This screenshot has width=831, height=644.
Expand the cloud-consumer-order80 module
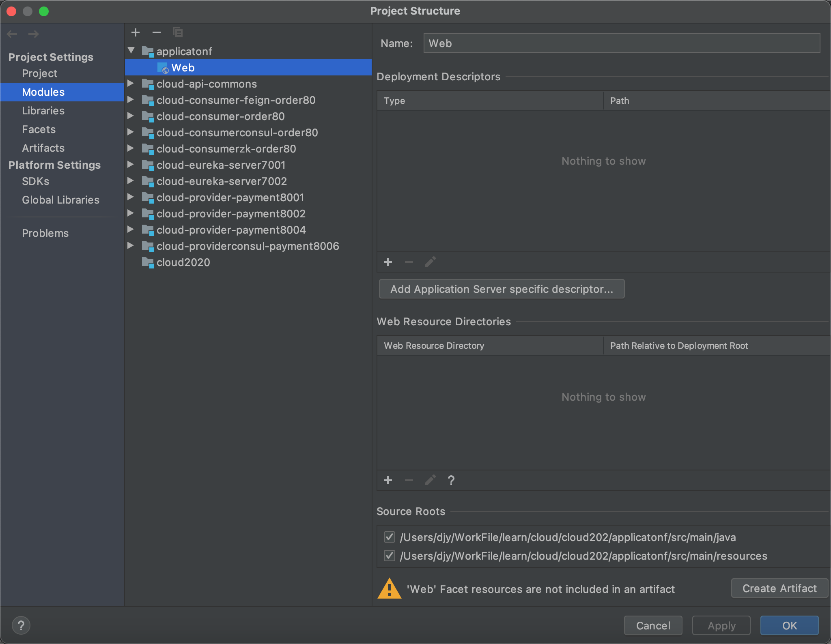click(x=131, y=116)
